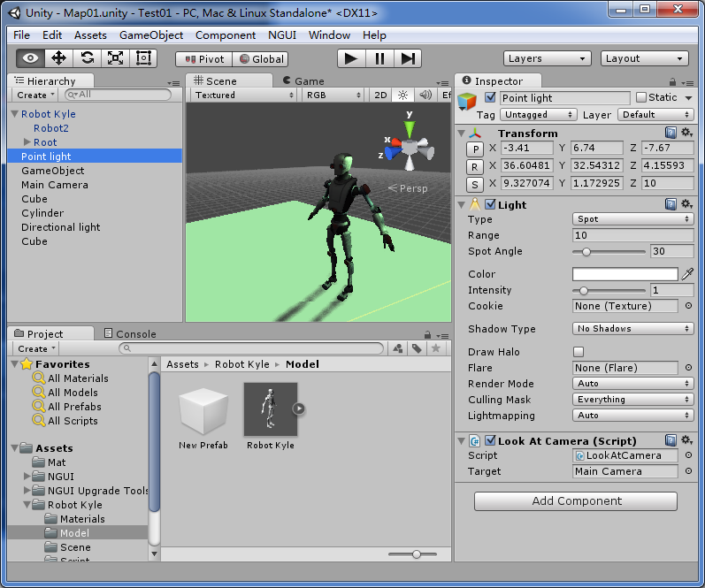Select the Hand view tool
This screenshot has height=588, width=705.
(x=31, y=58)
